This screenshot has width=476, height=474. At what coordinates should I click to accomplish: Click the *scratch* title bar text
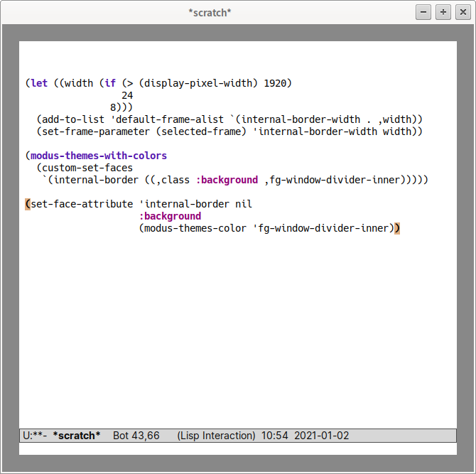210,13
